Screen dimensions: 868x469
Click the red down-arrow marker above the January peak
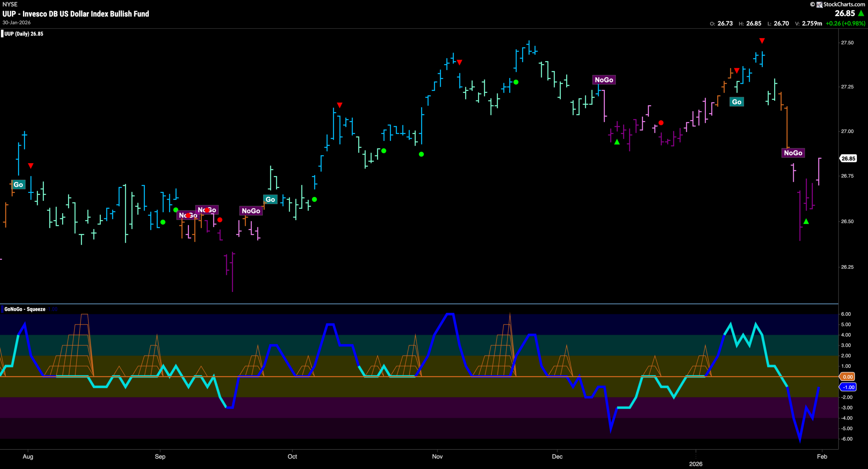pyautogui.click(x=762, y=41)
